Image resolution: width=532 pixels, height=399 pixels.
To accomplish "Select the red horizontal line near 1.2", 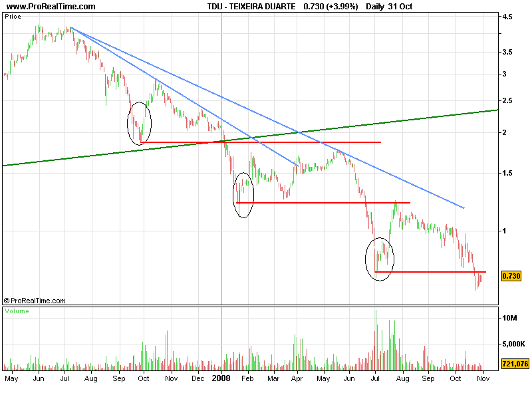I will [323, 203].
